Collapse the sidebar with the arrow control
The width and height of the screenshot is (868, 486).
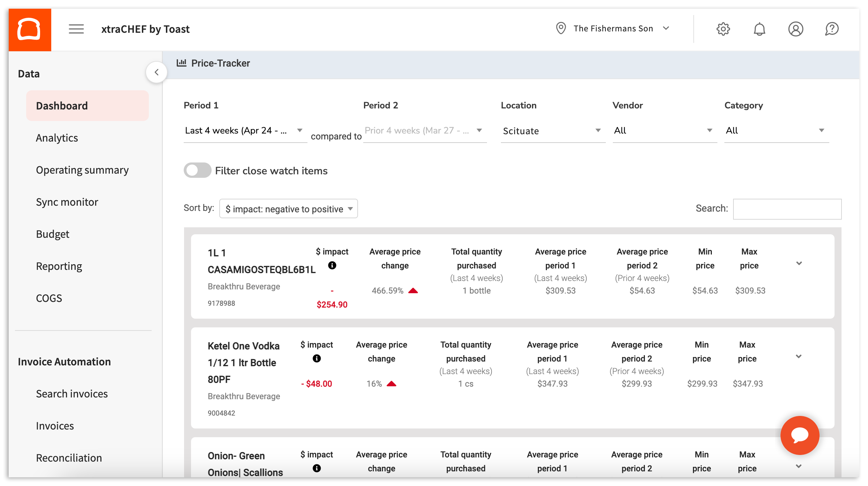pyautogui.click(x=157, y=72)
